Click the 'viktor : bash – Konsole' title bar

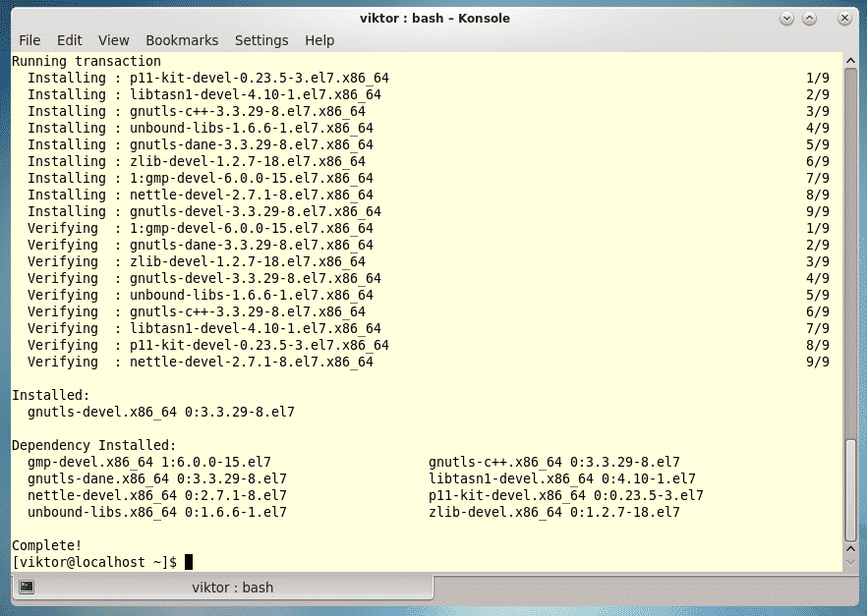(x=434, y=19)
